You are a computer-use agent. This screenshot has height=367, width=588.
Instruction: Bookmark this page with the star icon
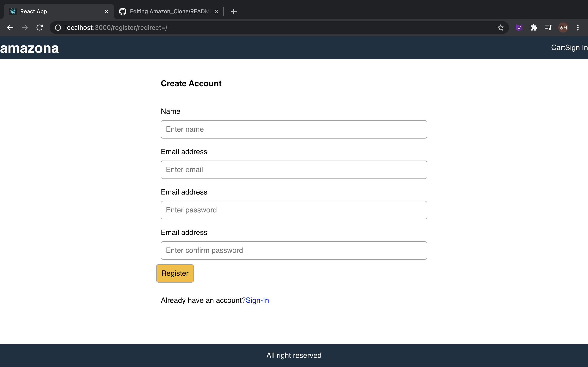click(x=500, y=28)
